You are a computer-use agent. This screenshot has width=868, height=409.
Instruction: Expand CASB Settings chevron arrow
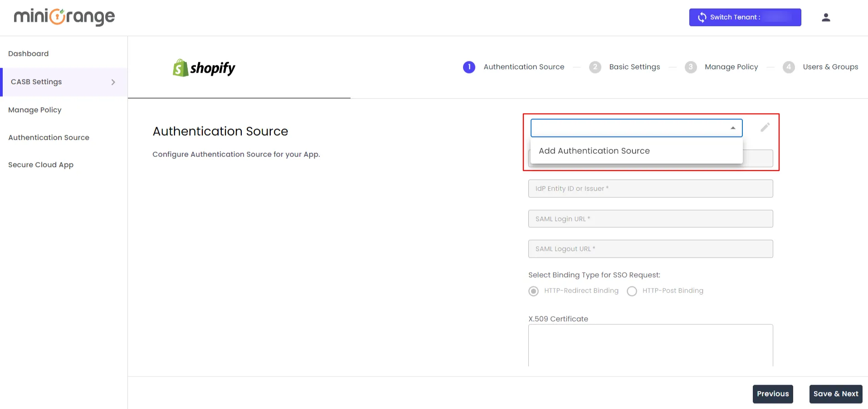pos(113,82)
